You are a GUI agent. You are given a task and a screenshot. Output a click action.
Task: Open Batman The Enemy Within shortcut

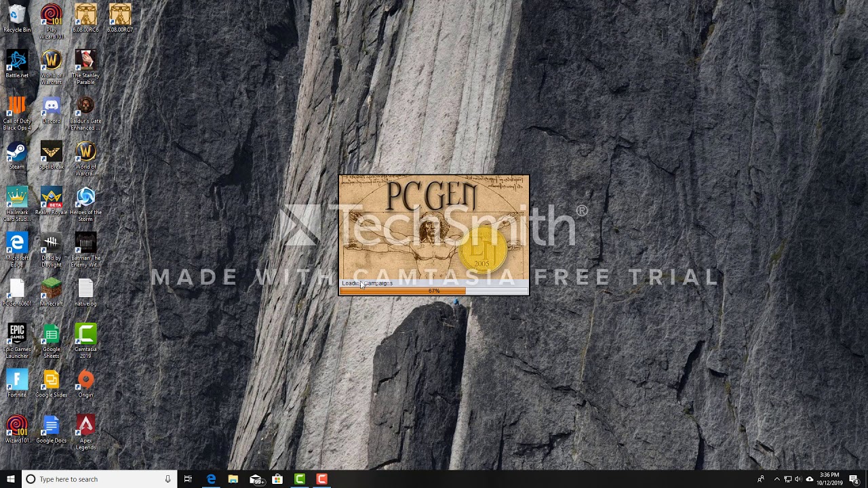coord(85,249)
